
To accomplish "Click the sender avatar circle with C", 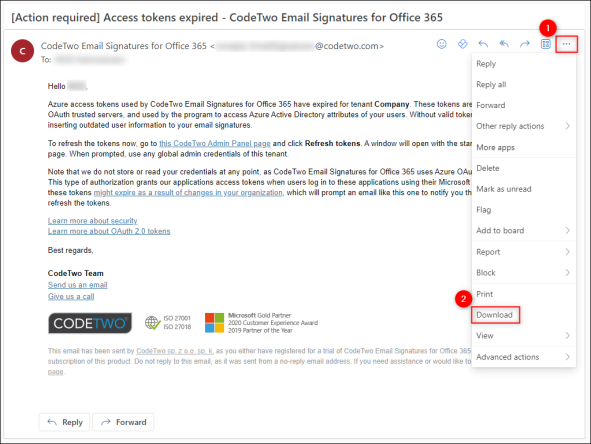I will pos(23,51).
